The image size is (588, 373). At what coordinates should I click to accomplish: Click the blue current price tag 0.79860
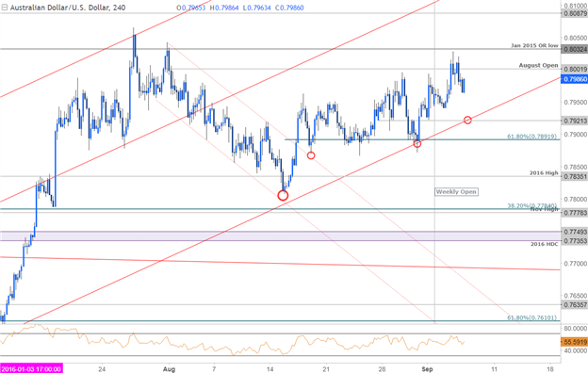pos(575,79)
